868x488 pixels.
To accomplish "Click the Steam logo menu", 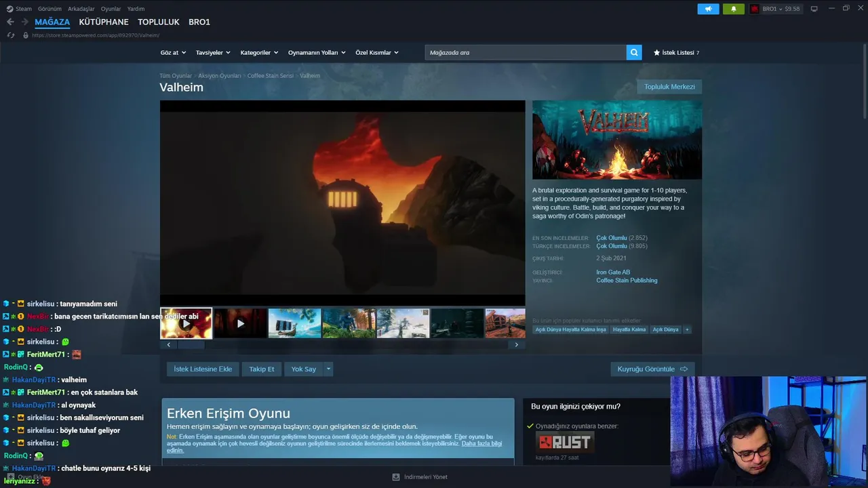I will tap(18, 9).
